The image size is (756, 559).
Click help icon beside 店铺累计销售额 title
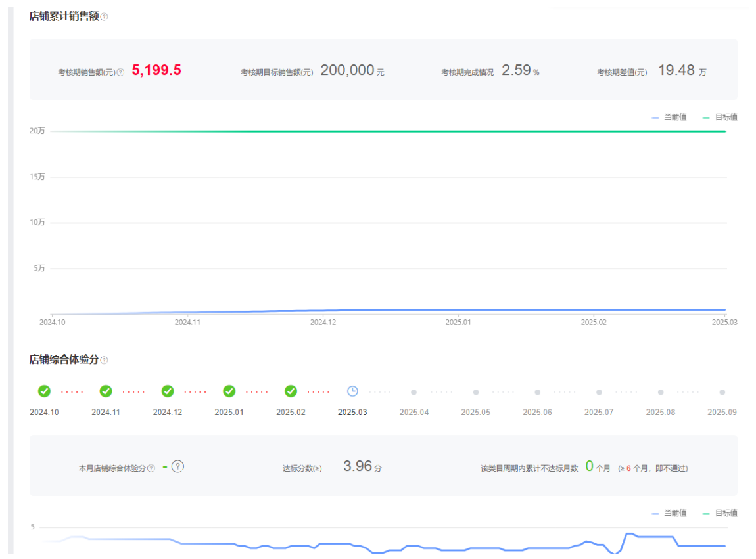(x=104, y=17)
